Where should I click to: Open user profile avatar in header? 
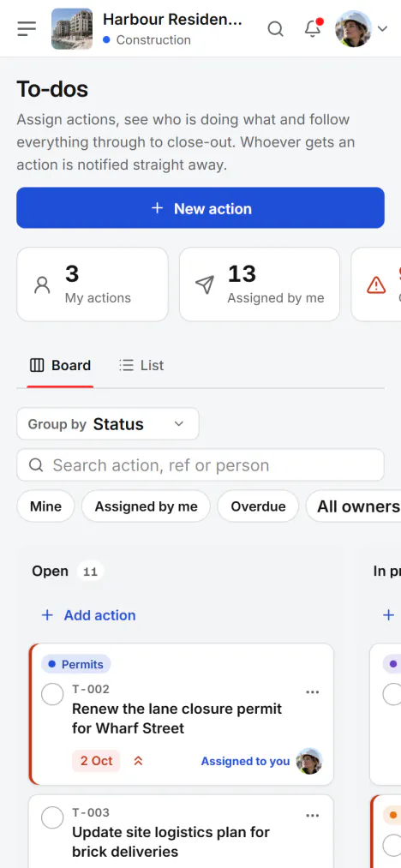[x=353, y=29]
